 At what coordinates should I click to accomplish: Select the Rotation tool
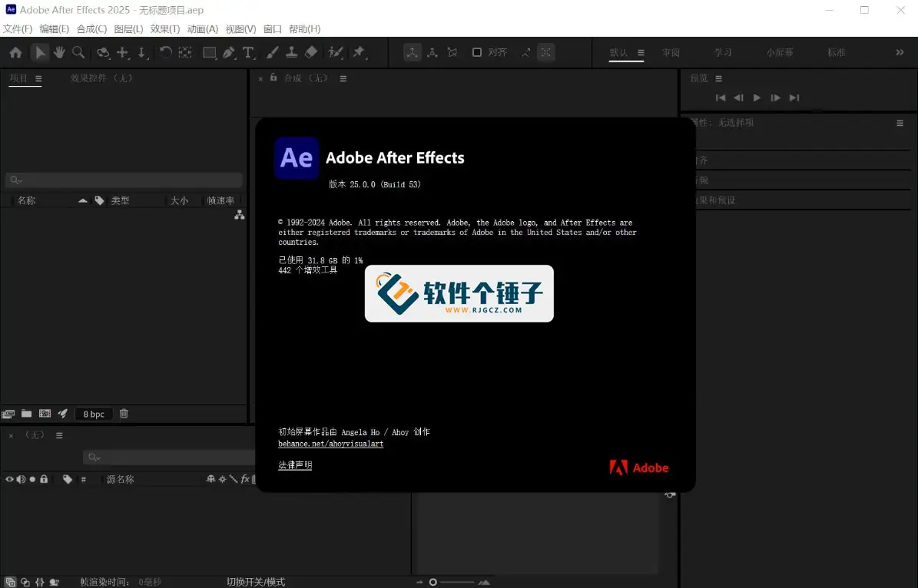(166, 53)
